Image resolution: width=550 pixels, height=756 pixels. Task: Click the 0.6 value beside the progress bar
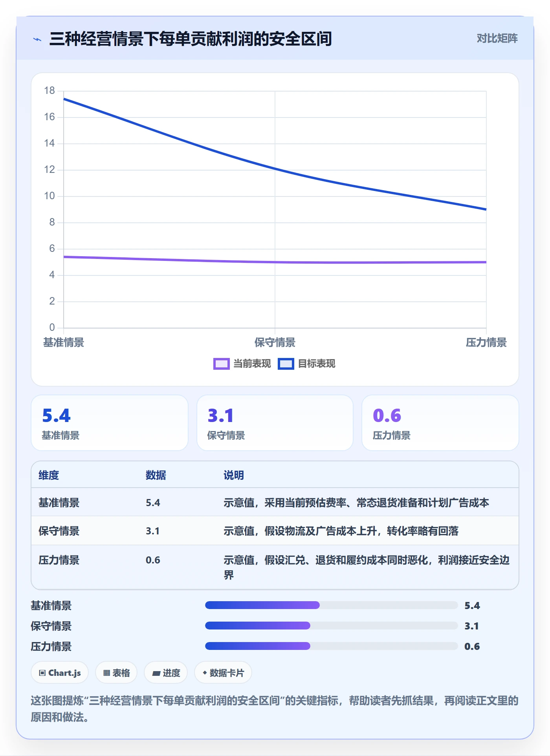pos(472,646)
